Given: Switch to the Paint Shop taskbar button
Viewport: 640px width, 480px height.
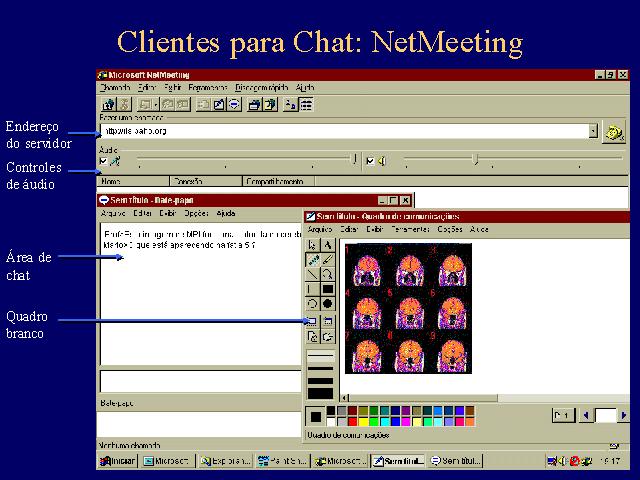Looking at the screenshot, I should point(282,461).
